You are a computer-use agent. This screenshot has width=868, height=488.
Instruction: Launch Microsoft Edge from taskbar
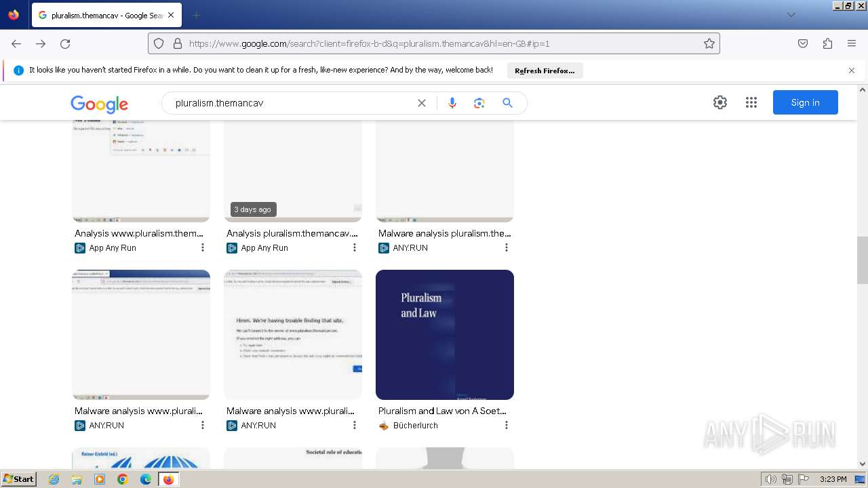tap(146, 479)
